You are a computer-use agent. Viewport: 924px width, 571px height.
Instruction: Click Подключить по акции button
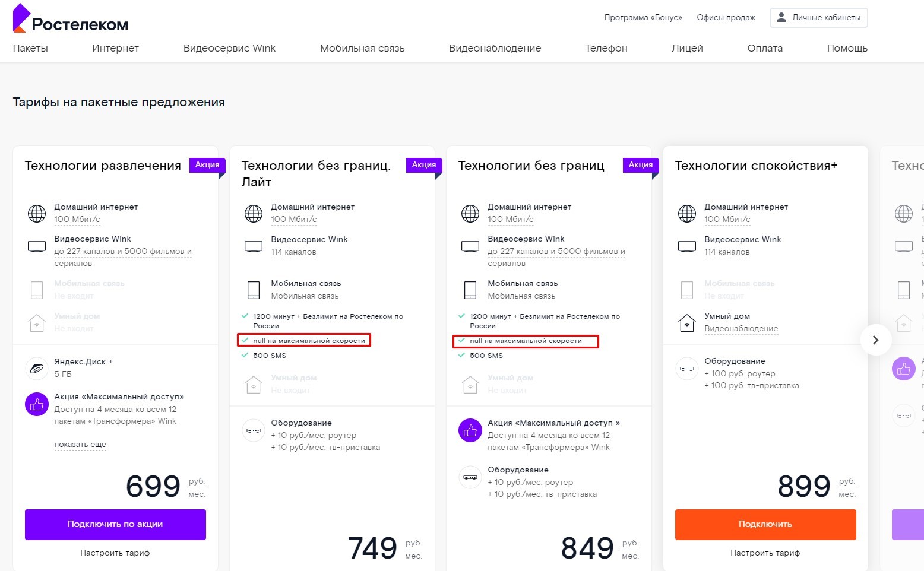[x=115, y=524]
